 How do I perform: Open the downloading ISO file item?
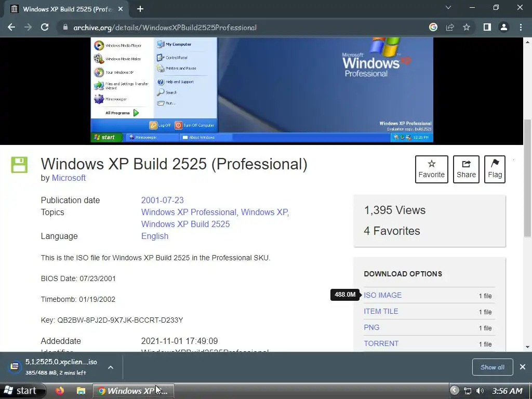point(54,367)
